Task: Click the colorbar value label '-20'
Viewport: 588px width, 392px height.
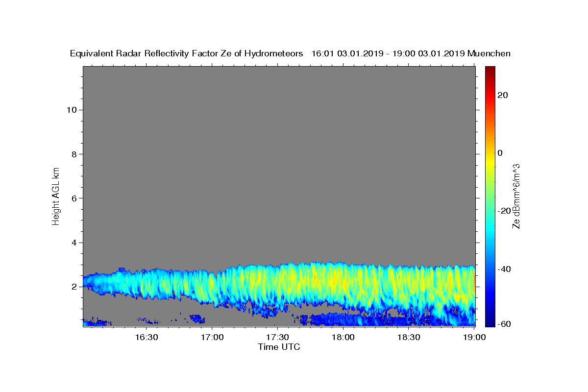Action: [x=504, y=211]
